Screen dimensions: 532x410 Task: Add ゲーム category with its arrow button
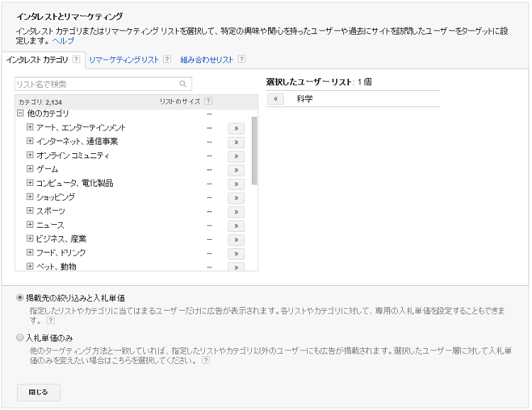click(x=236, y=170)
